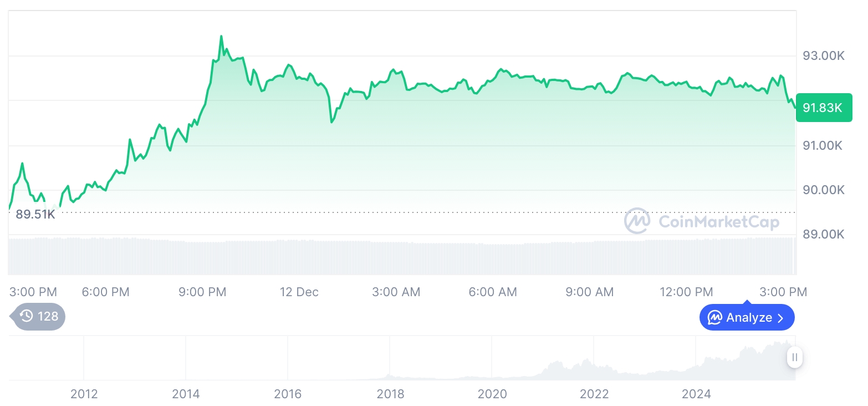
Task: Click the CoinMarketCap logo icon in Analyze button
Action: [715, 318]
